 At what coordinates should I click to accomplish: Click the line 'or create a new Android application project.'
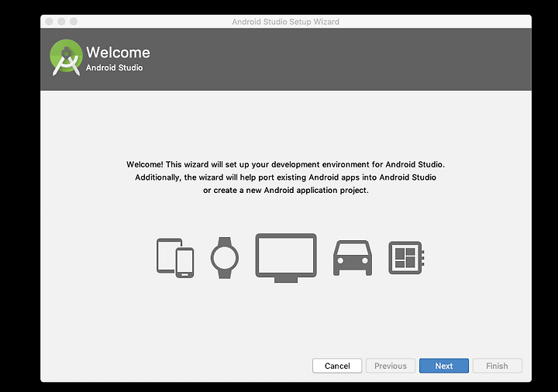tap(286, 190)
